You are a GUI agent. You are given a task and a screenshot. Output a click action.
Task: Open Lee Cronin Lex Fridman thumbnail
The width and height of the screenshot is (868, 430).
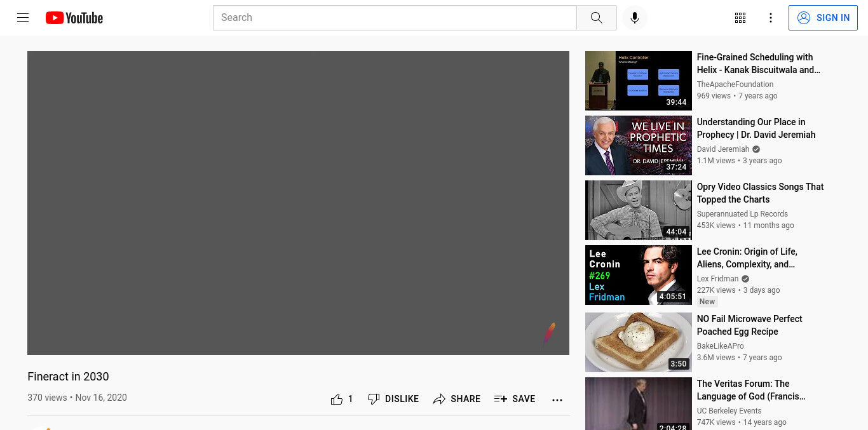tap(638, 275)
